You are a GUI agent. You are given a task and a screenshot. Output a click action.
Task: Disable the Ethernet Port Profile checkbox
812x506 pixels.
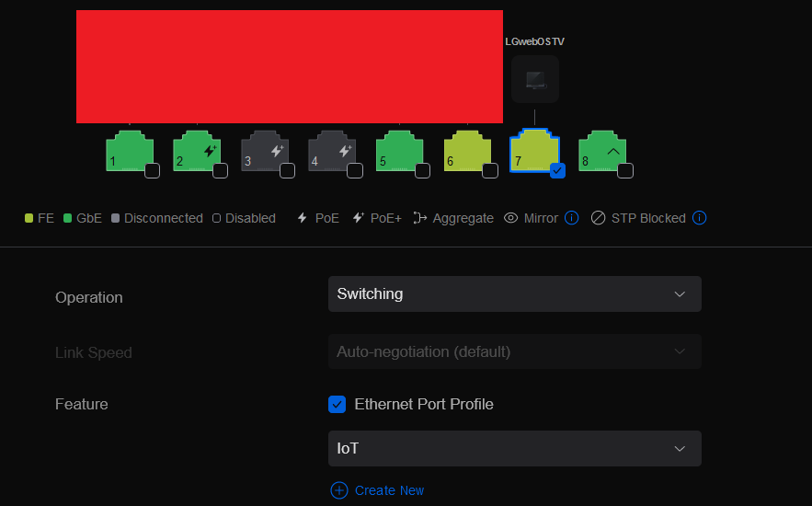(x=337, y=404)
